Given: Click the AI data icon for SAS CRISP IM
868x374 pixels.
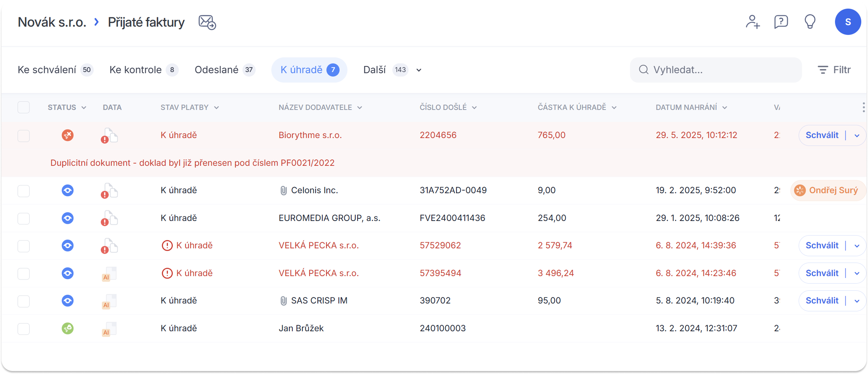Looking at the screenshot, I should click(109, 301).
